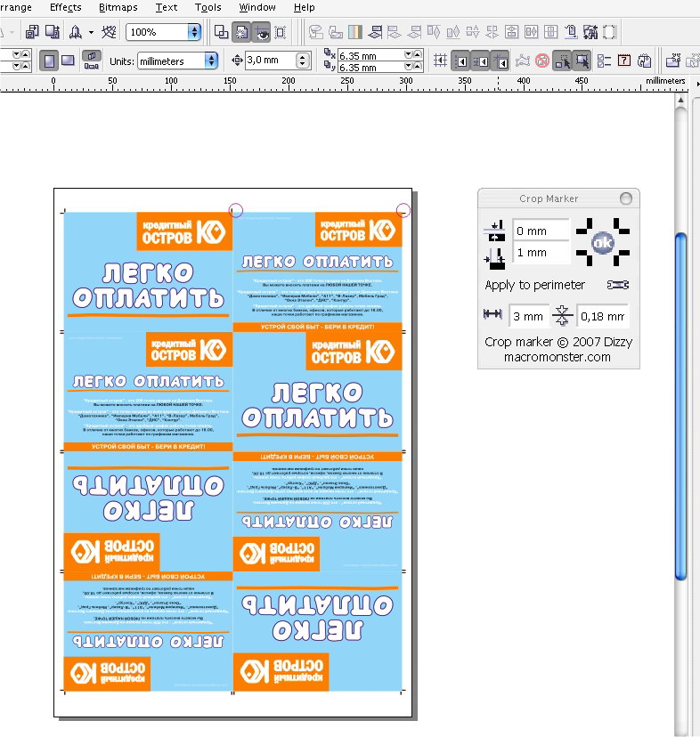Click the draw complex objects curve icon

pyautogui.click(x=522, y=61)
